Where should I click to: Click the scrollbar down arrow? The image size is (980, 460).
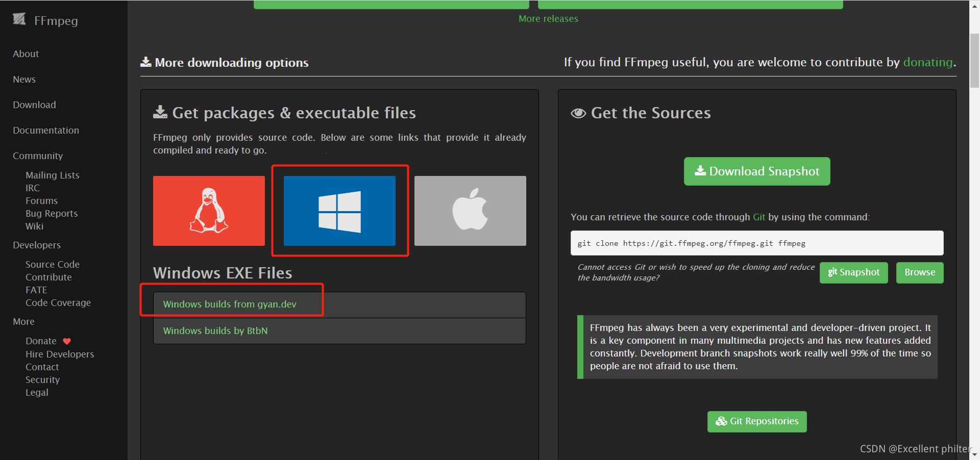[974, 454]
